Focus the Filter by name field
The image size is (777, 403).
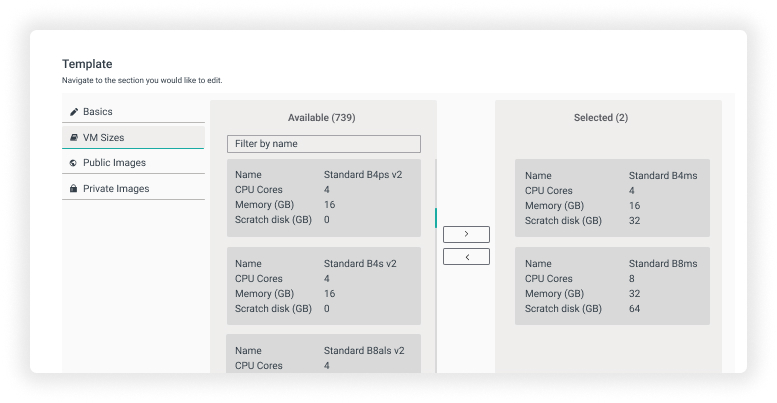323,144
